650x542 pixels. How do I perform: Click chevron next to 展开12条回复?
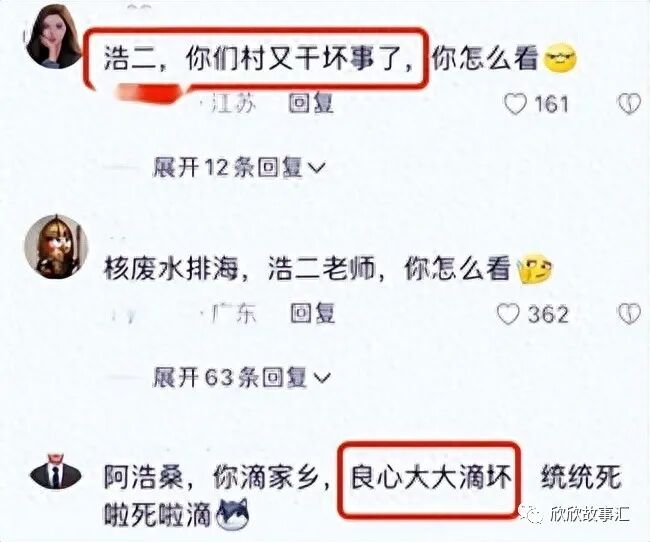pos(317,169)
